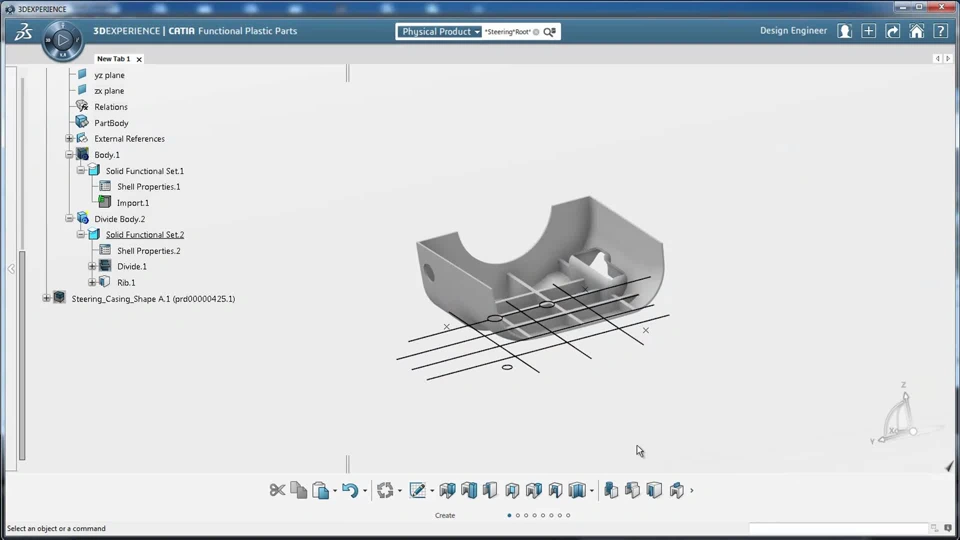Image resolution: width=960 pixels, height=540 pixels.
Task: Click the Copy icon in bottom toolbar
Action: [299, 490]
